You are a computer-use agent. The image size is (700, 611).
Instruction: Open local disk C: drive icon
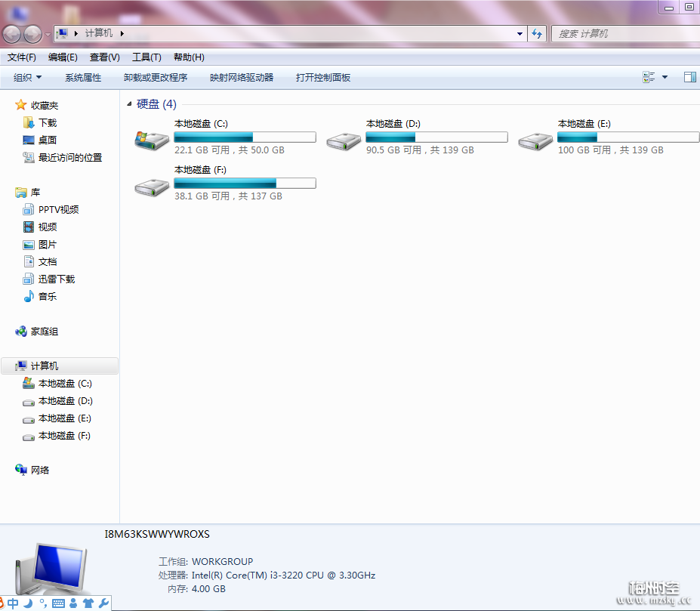pyautogui.click(x=152, y=140)
